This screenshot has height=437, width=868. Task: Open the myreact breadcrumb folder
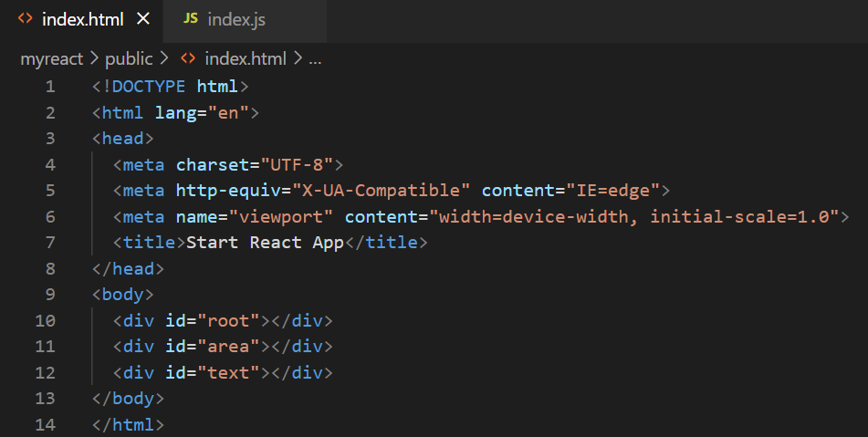[x=51, y=58]
